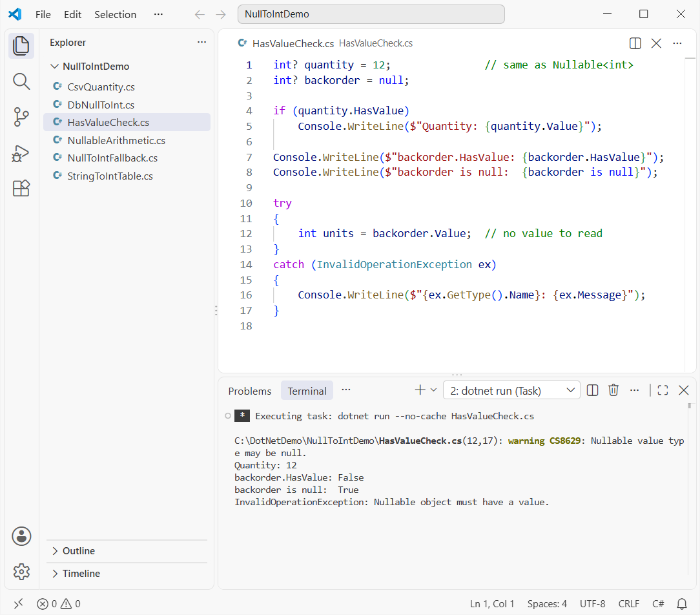Select the Terminal tab

click(307, 391)
